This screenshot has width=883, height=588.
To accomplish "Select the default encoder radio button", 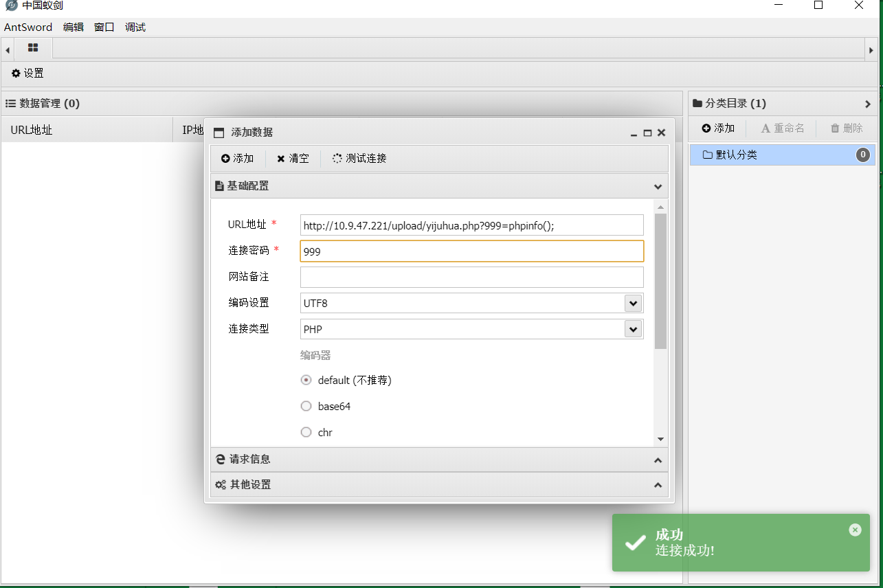I will coord(306,380).
